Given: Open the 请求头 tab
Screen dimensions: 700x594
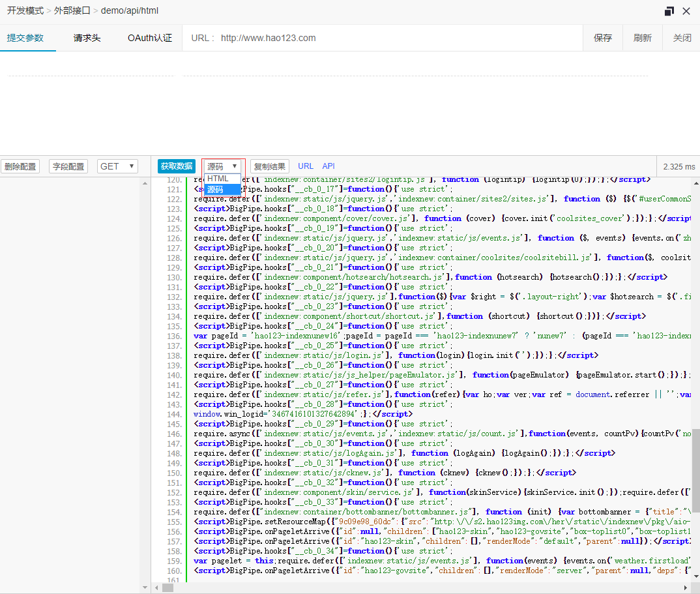Looking at the screenshot, I should (x=87, y=38).
